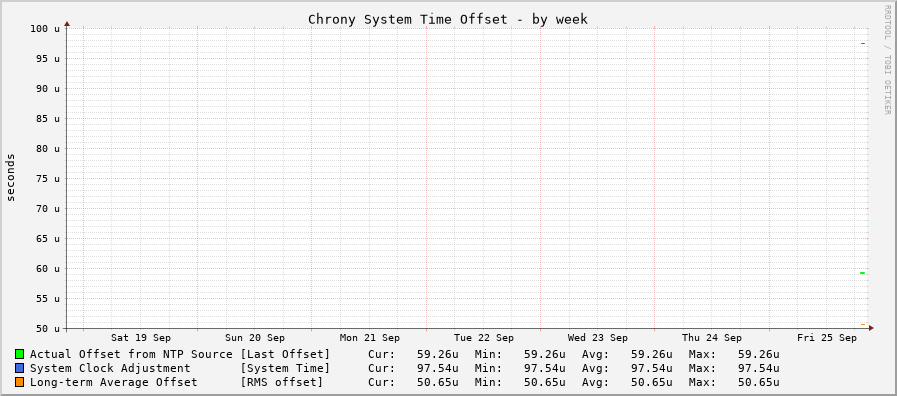Viewport: 897px width, 396px height.
Task: Click the 'Sat 19 Sep' axis label
Action: [141, 338]
